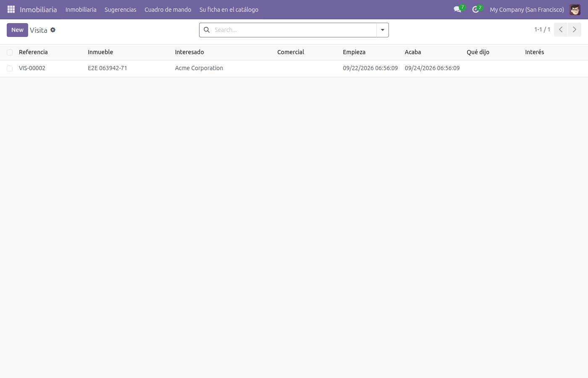Screen dimensions: 588x378
Task: Open the Inmobiliaria menu item
Action: (81, 9)
